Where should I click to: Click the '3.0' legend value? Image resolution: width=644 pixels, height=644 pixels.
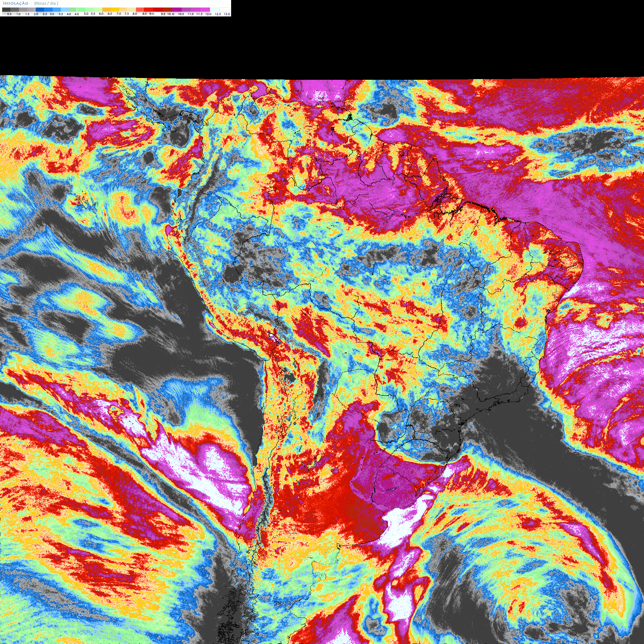pos(52,14)
